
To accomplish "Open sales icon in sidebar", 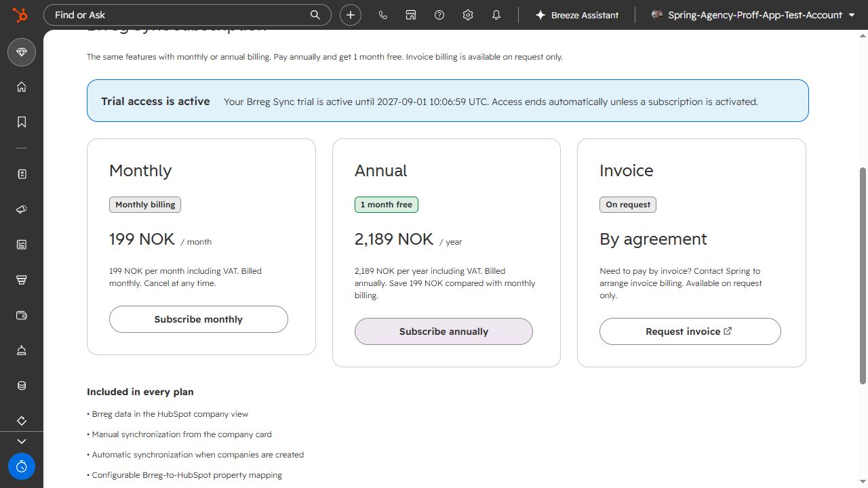I will point(22,280).
